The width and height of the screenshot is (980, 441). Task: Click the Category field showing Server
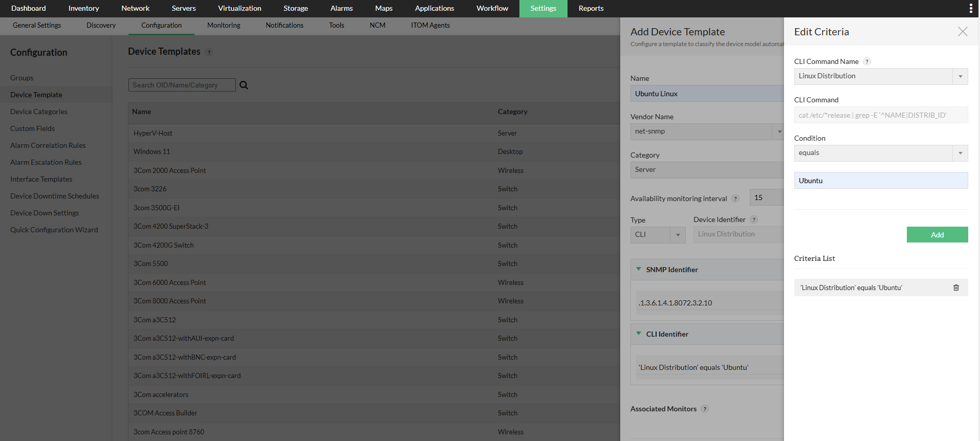[x=707, y=170]
